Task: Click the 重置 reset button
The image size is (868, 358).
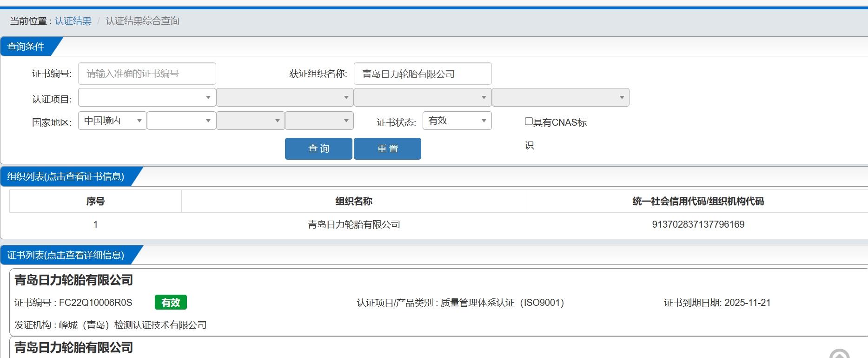Action: point(387,149)
